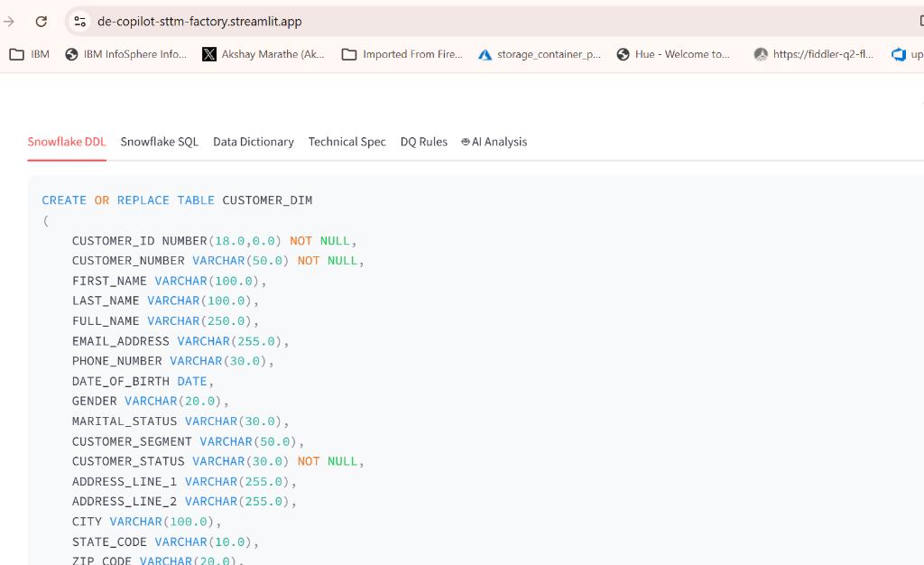Screen dimensions: 924x565
Task: Switch to the Technical Spec tab
Action: pos(347,142)
